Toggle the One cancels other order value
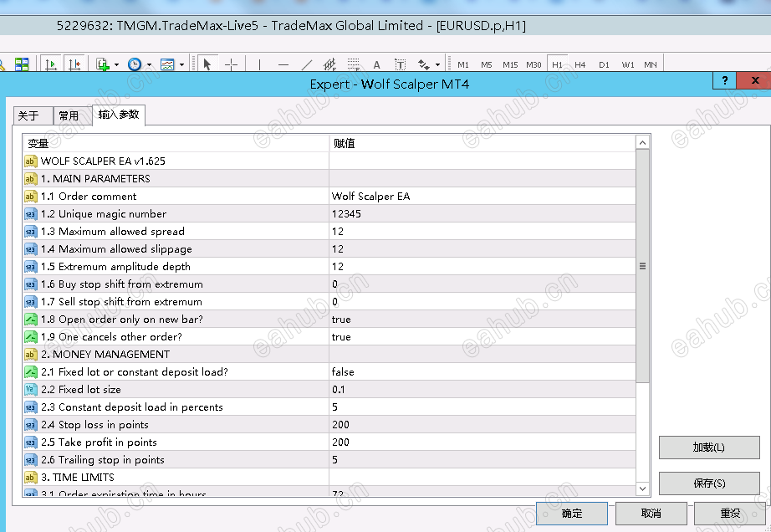Screen dimensions: 771x532 (483, 337)
